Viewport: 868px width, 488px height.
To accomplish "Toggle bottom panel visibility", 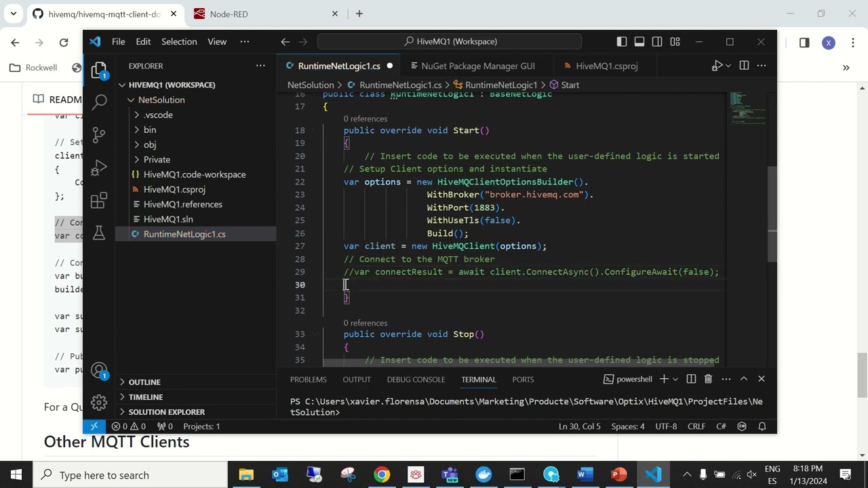I will (639, 41).
